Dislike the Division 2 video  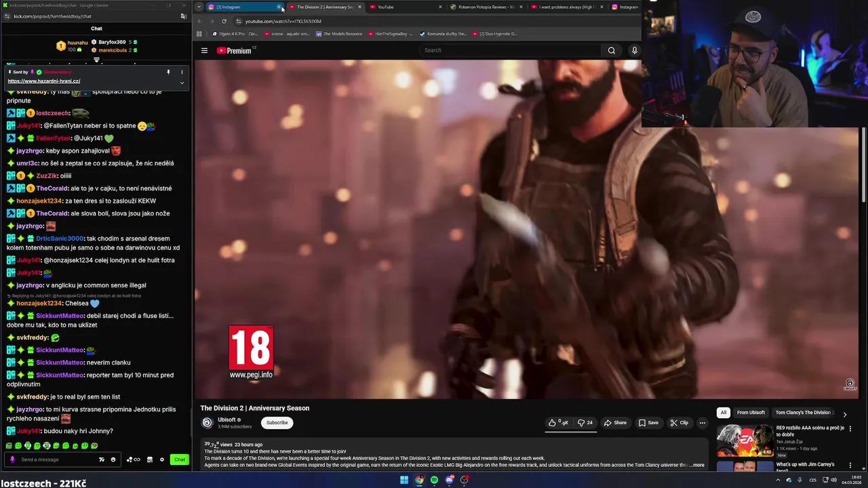tap(585, 423)
